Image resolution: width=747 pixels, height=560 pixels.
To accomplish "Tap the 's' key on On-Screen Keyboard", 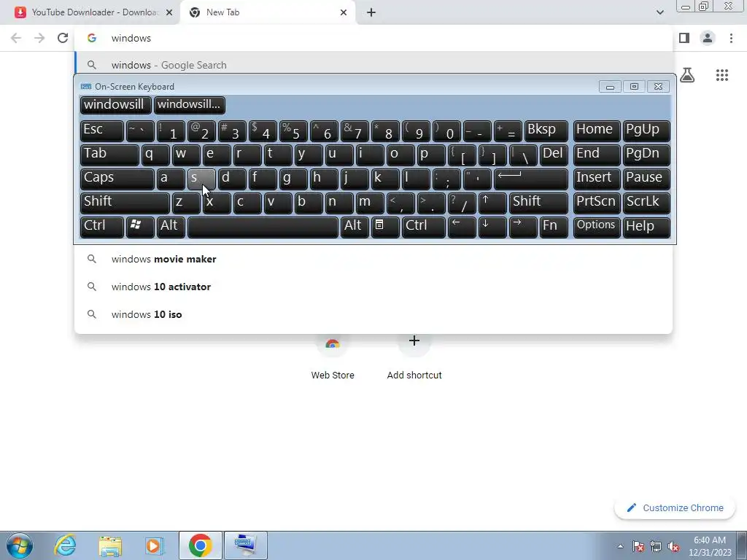I will coord(201,179).
